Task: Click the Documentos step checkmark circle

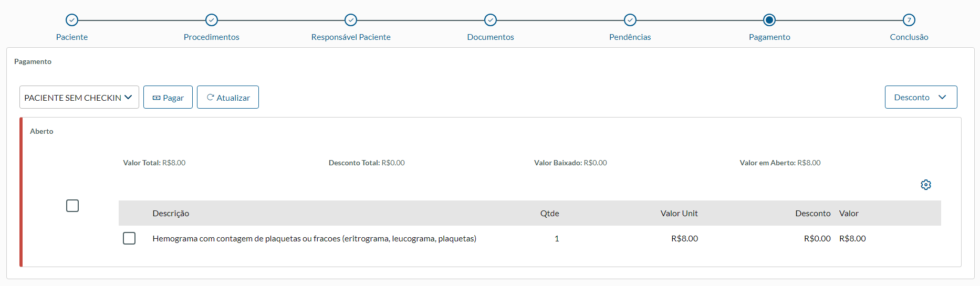Action: pyautogui.click(x=491, y=20)
